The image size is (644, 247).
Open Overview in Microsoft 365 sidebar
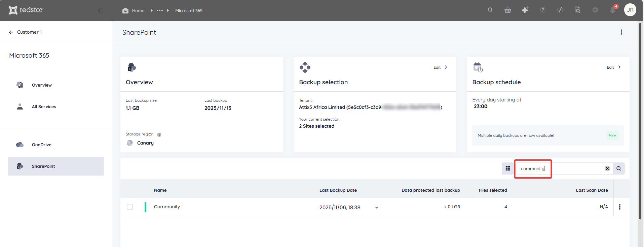[x=42, y=85]
